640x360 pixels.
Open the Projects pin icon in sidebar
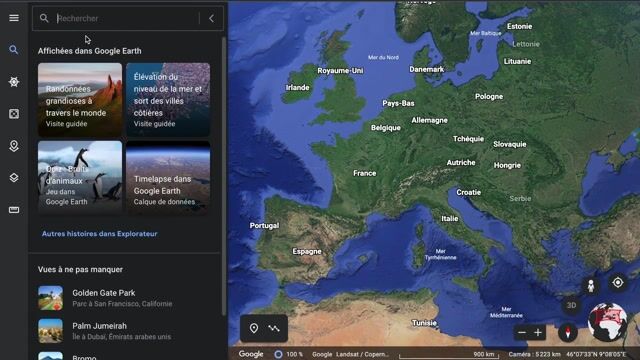pyautogui.click(x=14, y=146)
